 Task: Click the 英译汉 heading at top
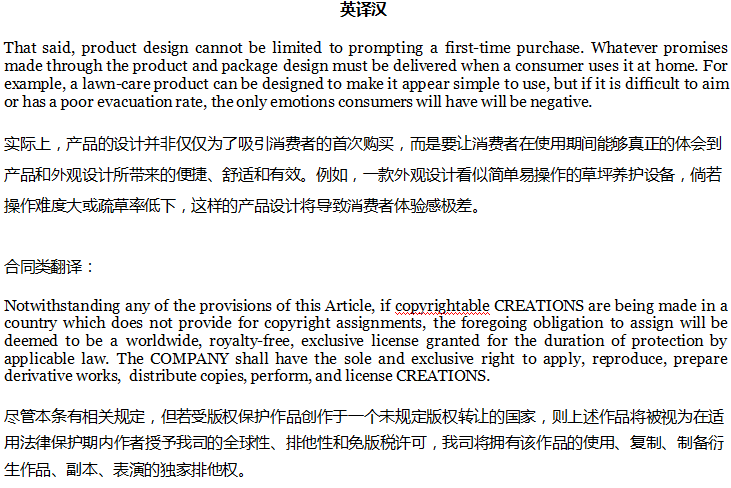(x=364, y=11)
